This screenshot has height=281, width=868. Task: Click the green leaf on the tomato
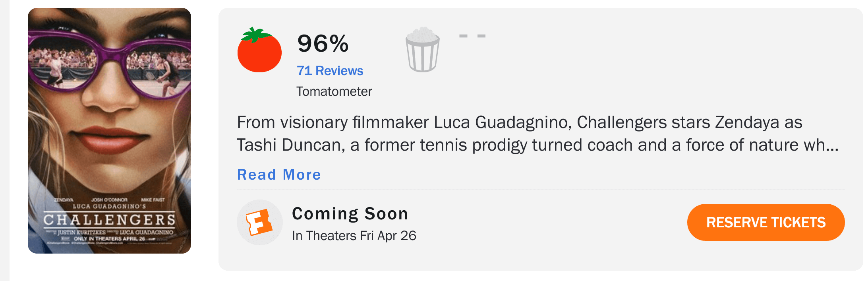click(255, 35)
